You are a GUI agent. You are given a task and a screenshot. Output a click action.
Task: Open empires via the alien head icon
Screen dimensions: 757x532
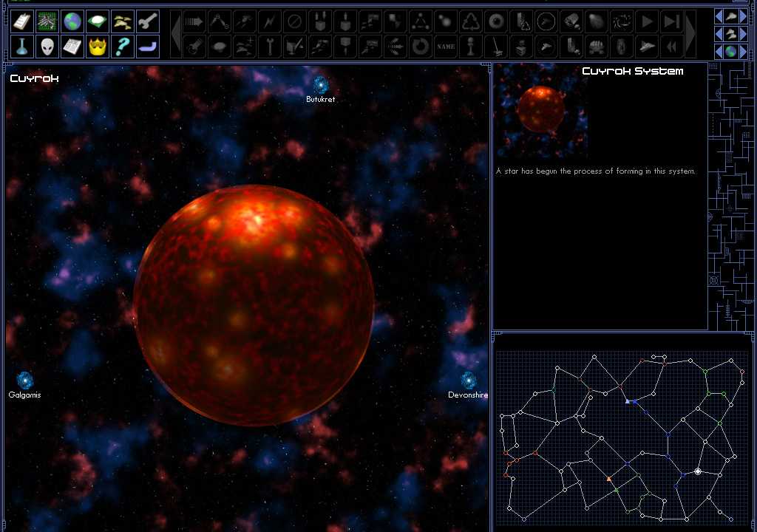48,47
